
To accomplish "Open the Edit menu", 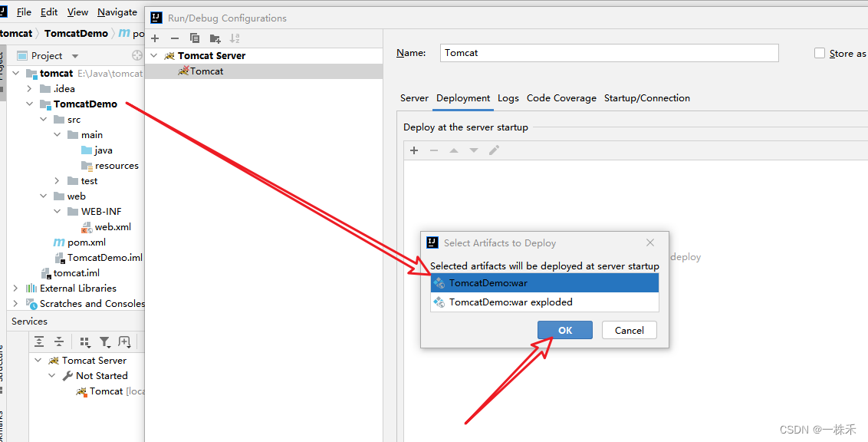I will tap(49, 12).
